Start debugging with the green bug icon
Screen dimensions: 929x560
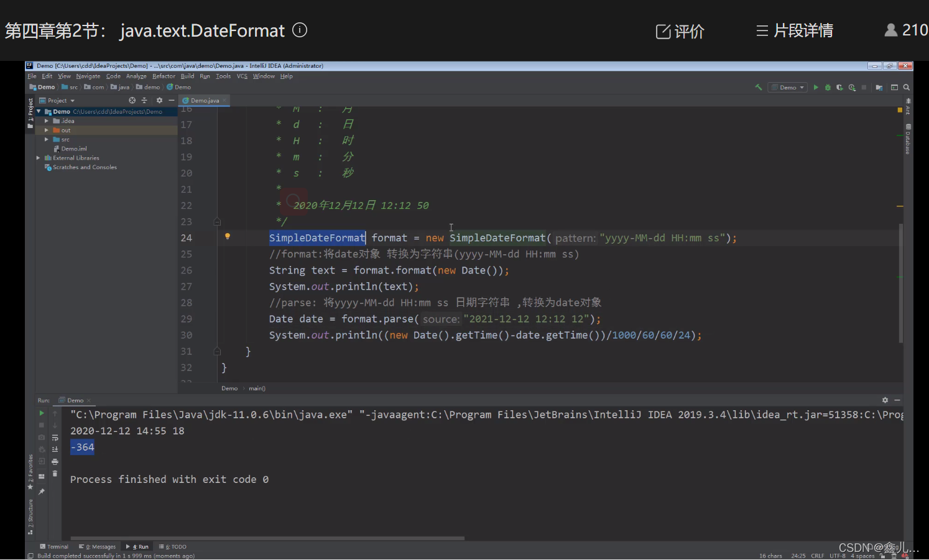point(828,88)
